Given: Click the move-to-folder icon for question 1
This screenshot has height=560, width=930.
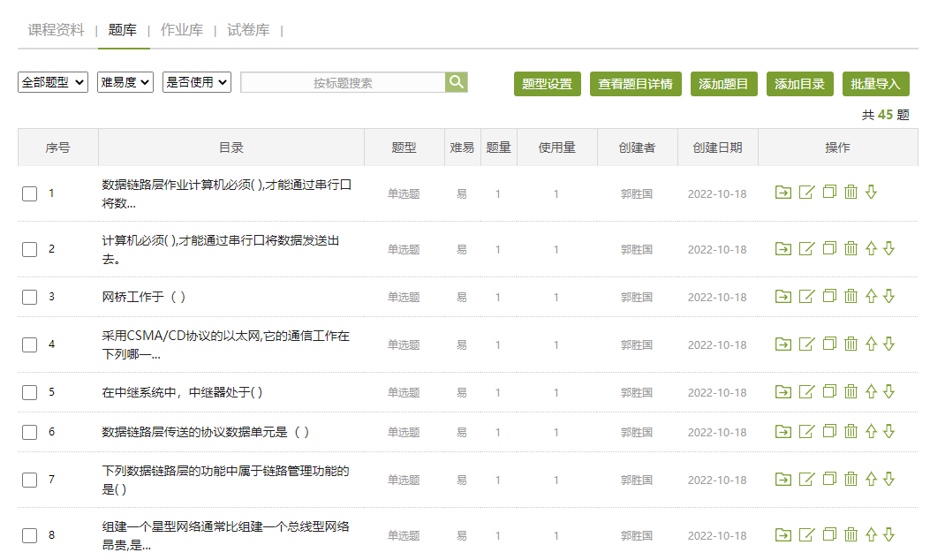Looking at the screenshot, I should (783, 193).
